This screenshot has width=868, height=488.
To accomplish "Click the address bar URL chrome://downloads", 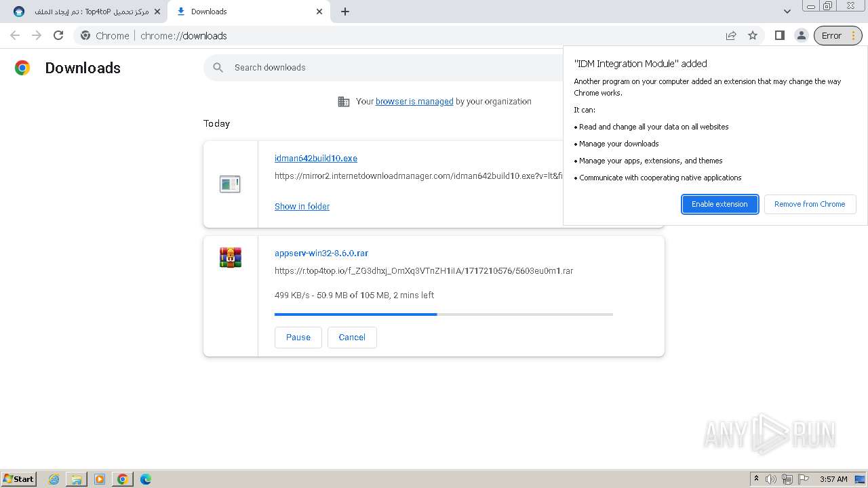I will [x=184, y=36].
